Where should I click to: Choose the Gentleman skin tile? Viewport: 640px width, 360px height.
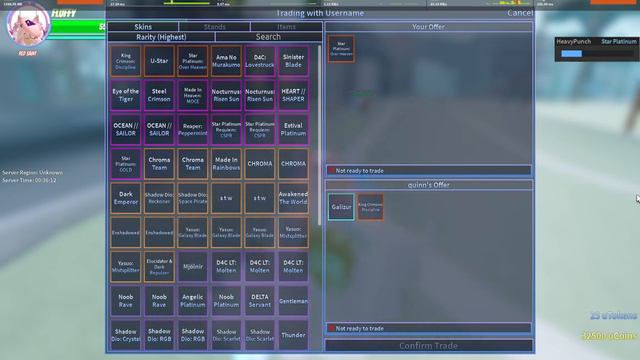(293, 301)
